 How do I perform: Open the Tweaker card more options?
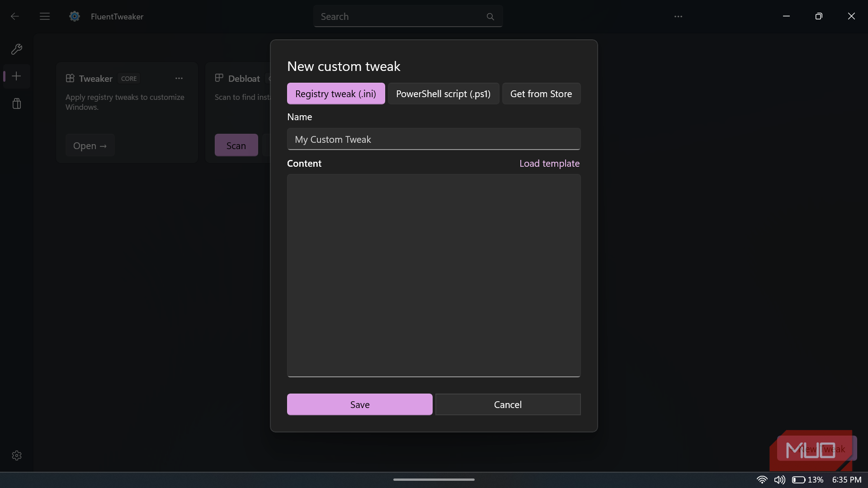click(179, 78)
